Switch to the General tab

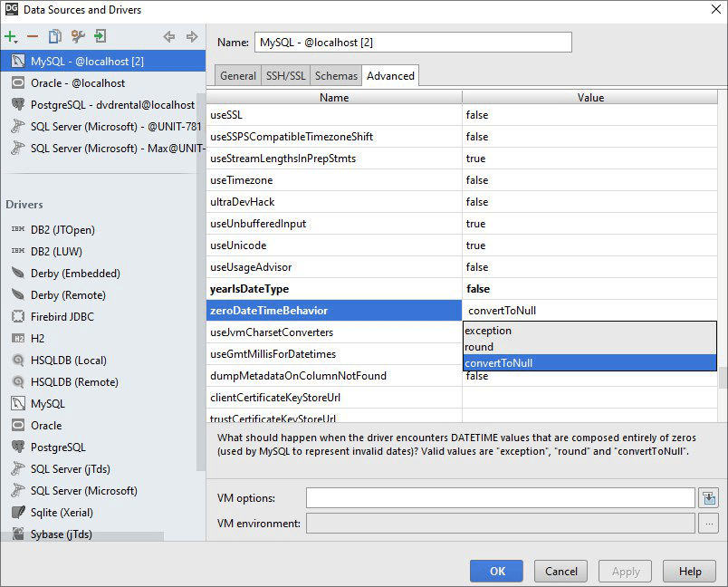tap(237, 75)
